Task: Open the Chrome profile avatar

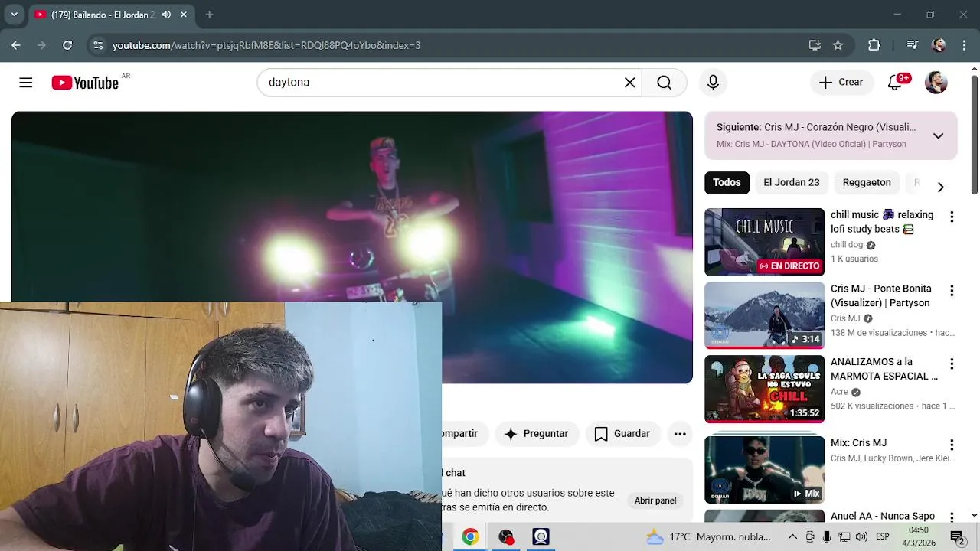Action: click(x=939, y=45)
